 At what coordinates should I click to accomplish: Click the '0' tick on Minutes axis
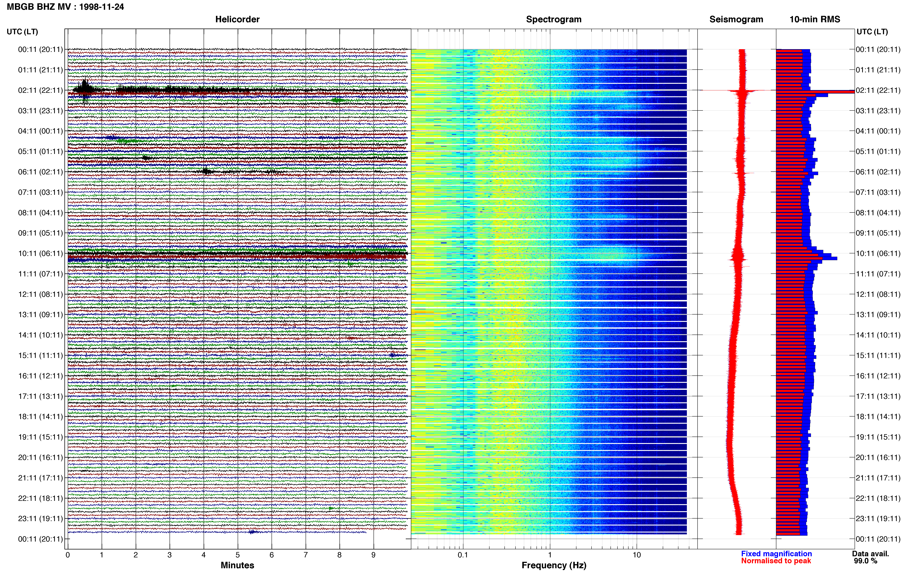(x=68, y=555)
